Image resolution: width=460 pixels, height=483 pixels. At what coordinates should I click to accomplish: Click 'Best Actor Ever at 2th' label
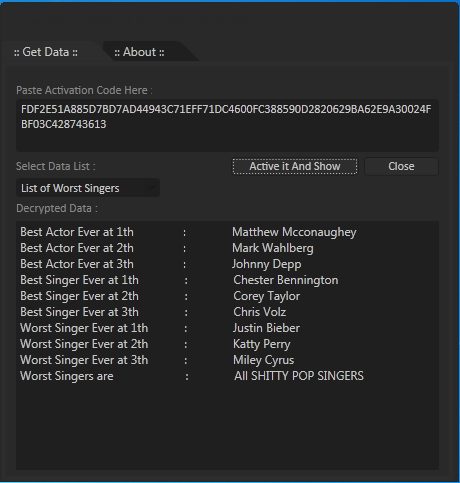tap(77, 248)
